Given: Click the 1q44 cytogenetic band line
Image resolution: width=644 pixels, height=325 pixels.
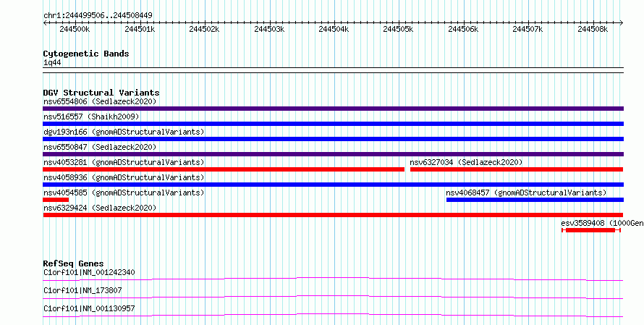Looking at the screenshot, I should coord(333,70).
